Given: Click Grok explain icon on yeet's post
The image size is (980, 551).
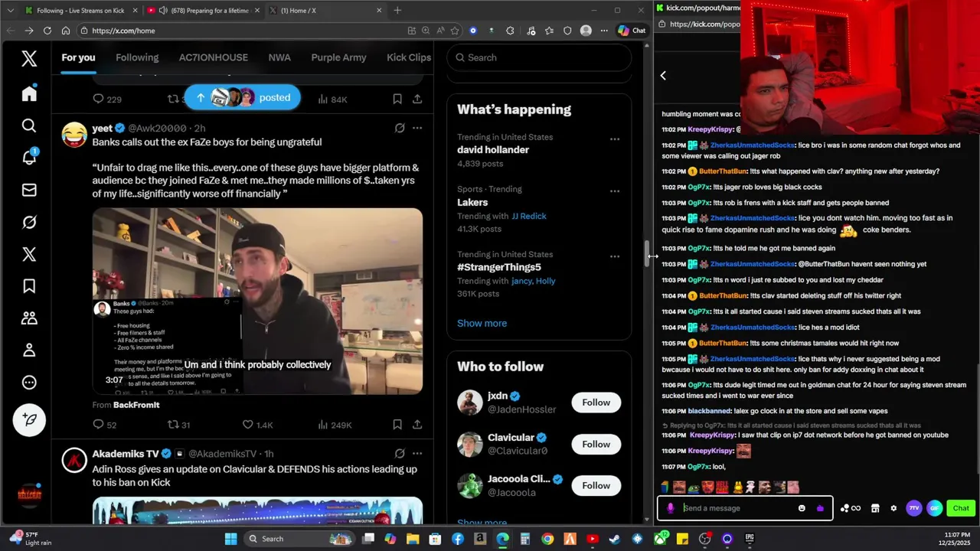Looking at the screenshot, I should [400, 129].
